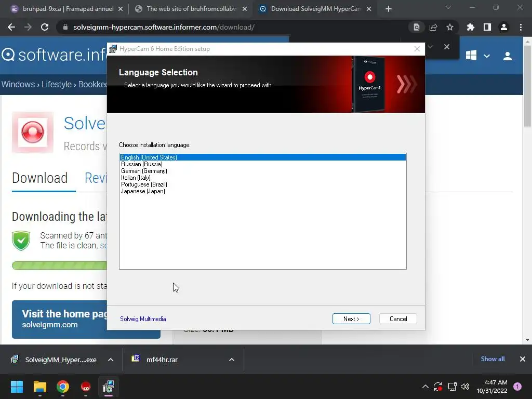Open the Windows breadcrumb link

[18, 84]
